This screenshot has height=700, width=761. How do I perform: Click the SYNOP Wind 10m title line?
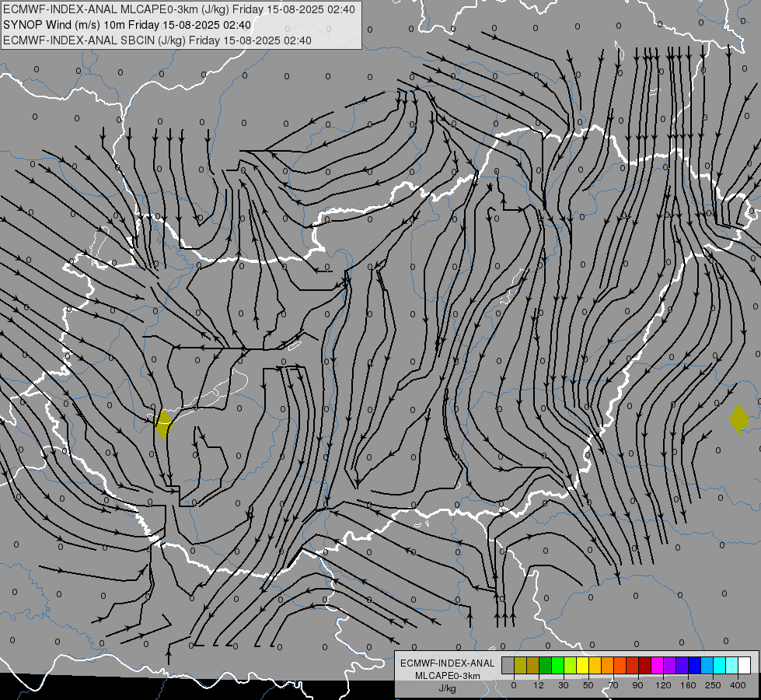[x=127, y=25]
